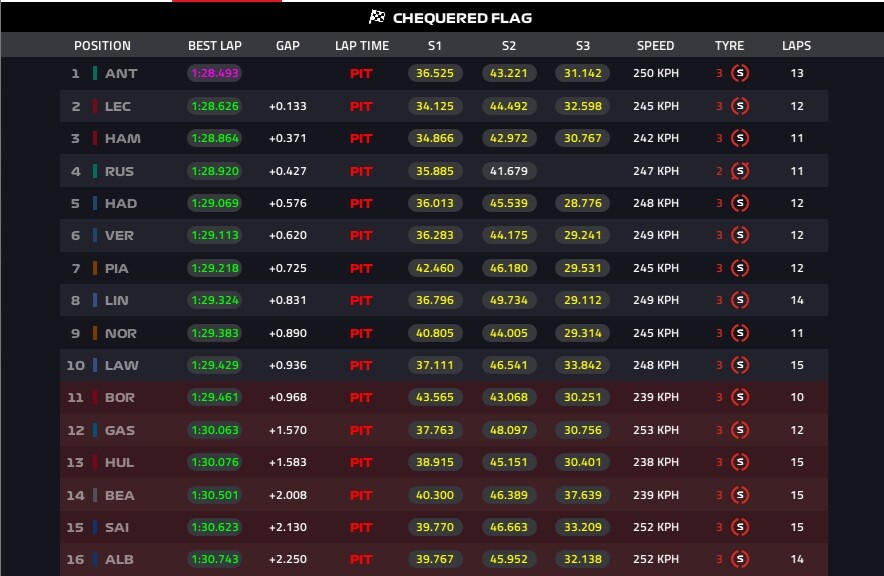Viewport: 884px width, 576px height.
Task: Select driver LEC in second position
Action: click(x=117, y=106)
